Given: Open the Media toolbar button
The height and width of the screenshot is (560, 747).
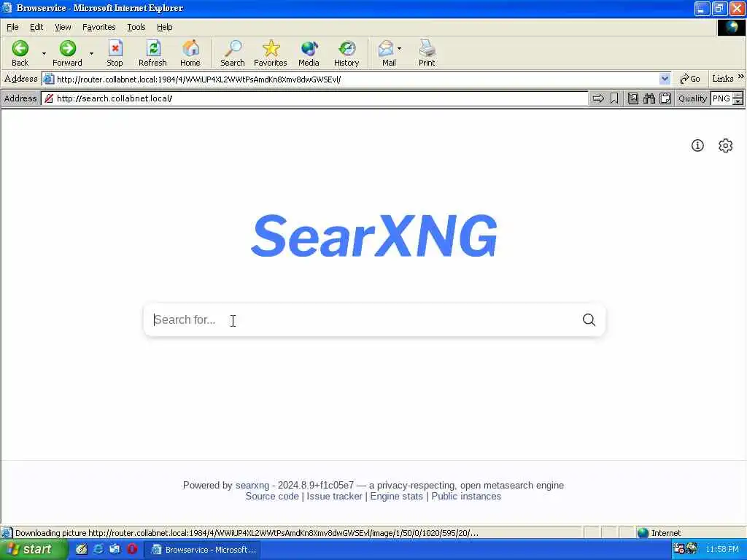Looking at the screenshot, I should click(309, 52).
